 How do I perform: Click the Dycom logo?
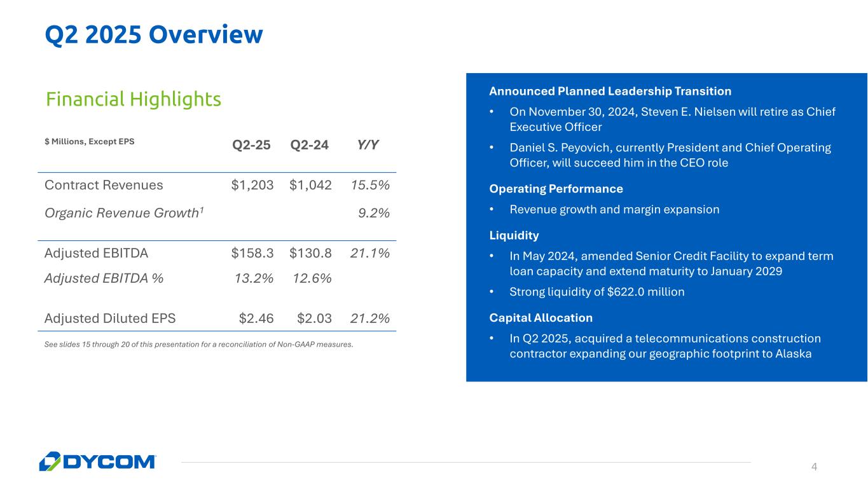(97, 461)
